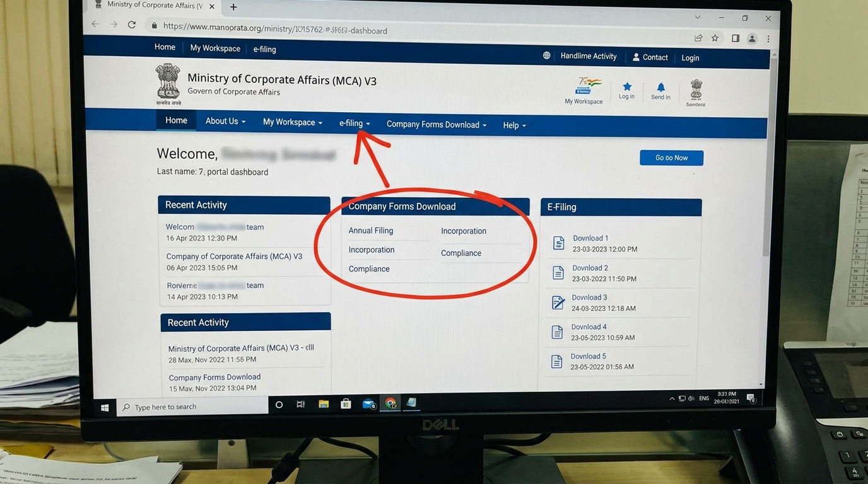Click the Indian emblem logo beside the title
The height and width of the screenshot is (484, 868).
pos(168,84)
